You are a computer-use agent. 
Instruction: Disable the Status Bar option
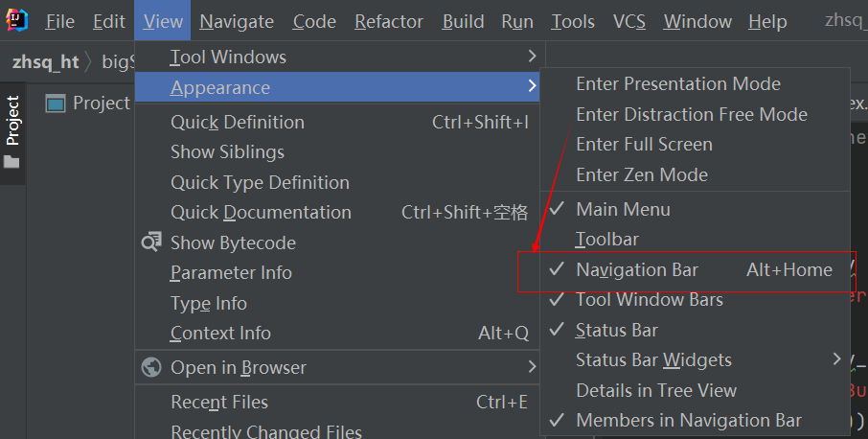click(x=616, y=330)
